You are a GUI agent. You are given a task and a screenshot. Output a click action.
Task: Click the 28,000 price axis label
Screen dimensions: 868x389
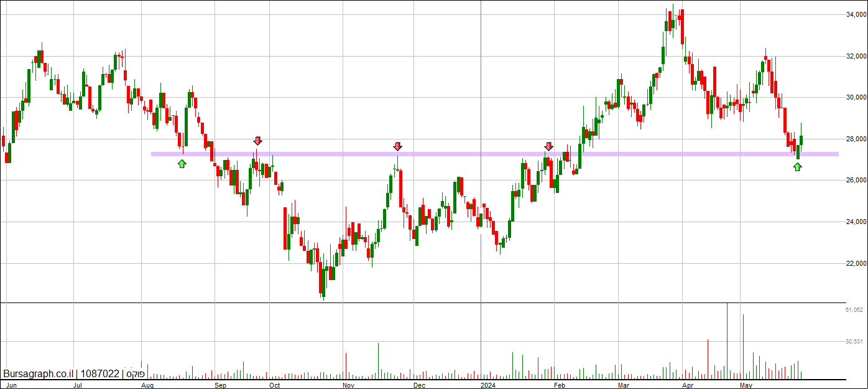(856, 139)
